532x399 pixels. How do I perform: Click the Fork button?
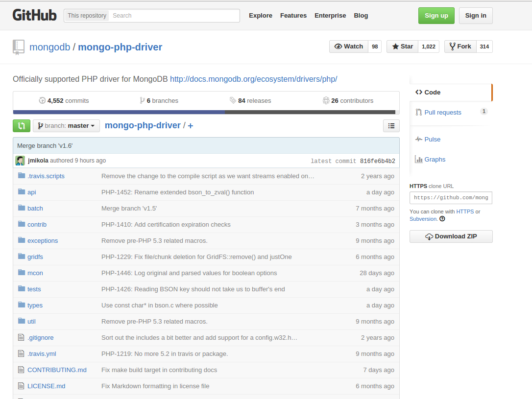click(x=460, y=47)
